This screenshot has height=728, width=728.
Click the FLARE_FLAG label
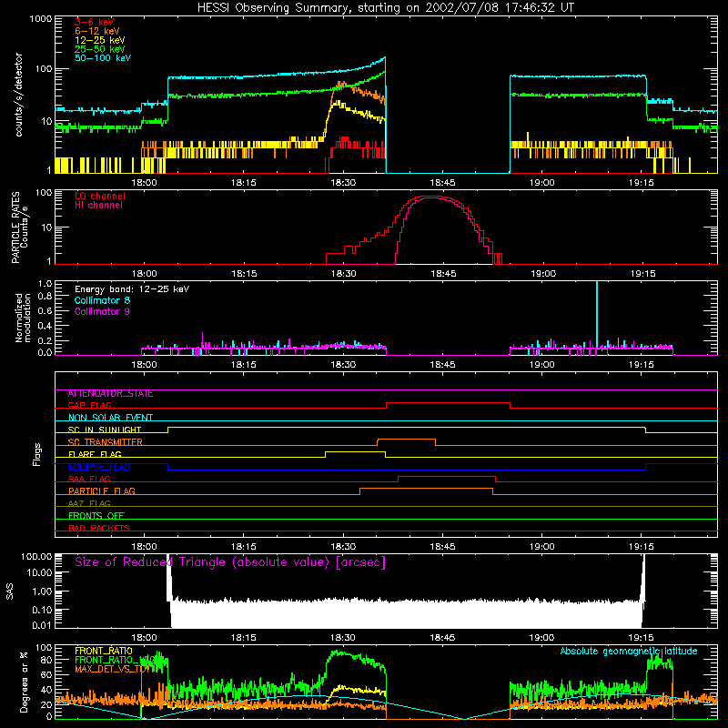pos(95,454)
